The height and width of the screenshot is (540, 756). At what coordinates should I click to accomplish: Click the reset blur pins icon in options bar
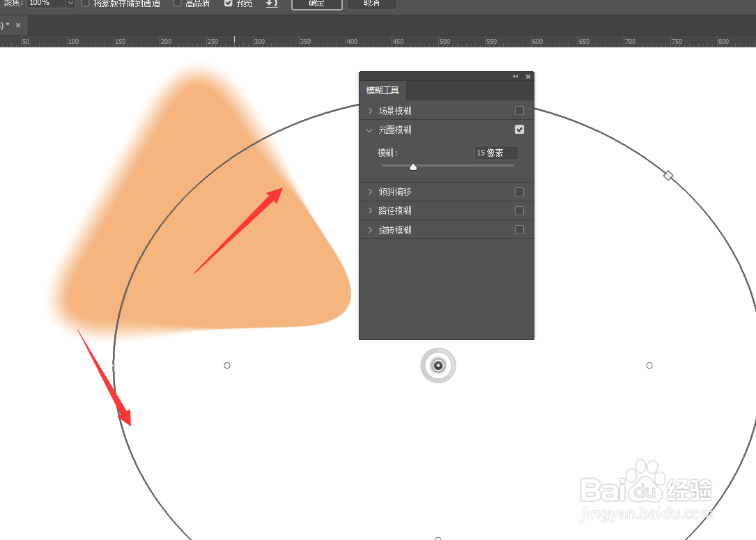coord(272,3)
